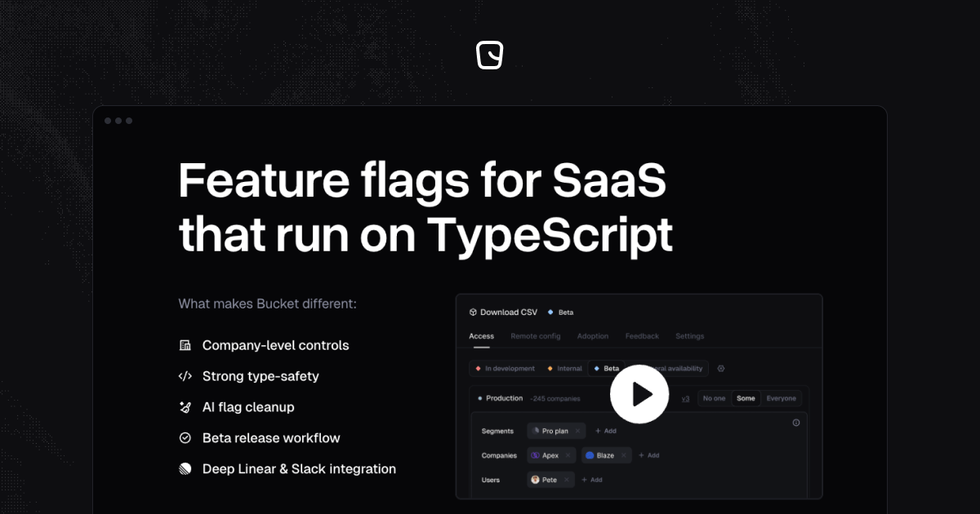Screen dimensions: 980x514
Task: Click the Pro plan pie icon
Action: pos(536,431)
